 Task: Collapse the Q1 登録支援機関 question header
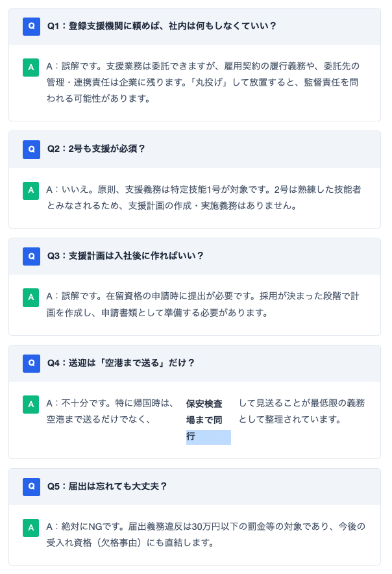[195, 26]
